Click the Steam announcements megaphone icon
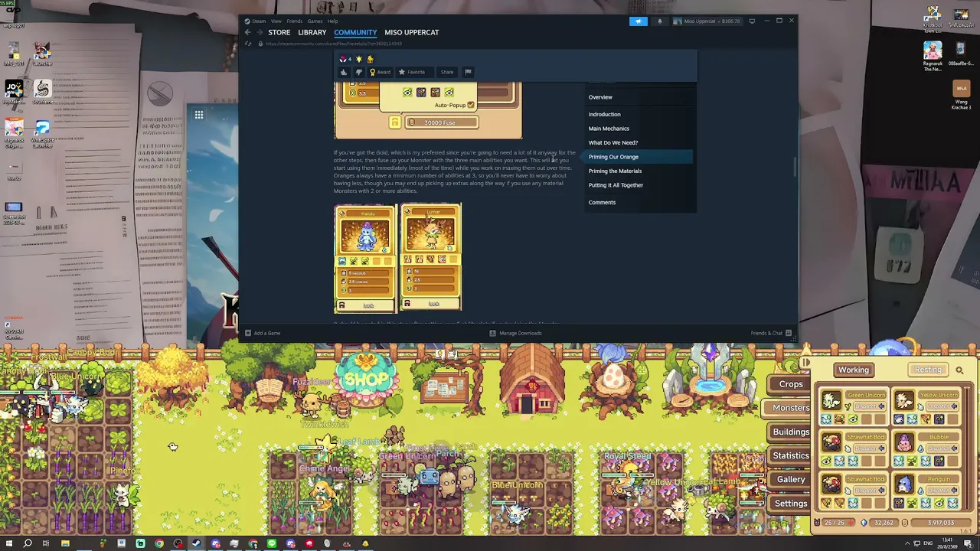Viewport: 980px width, 551px height. [x=639, y=21]
